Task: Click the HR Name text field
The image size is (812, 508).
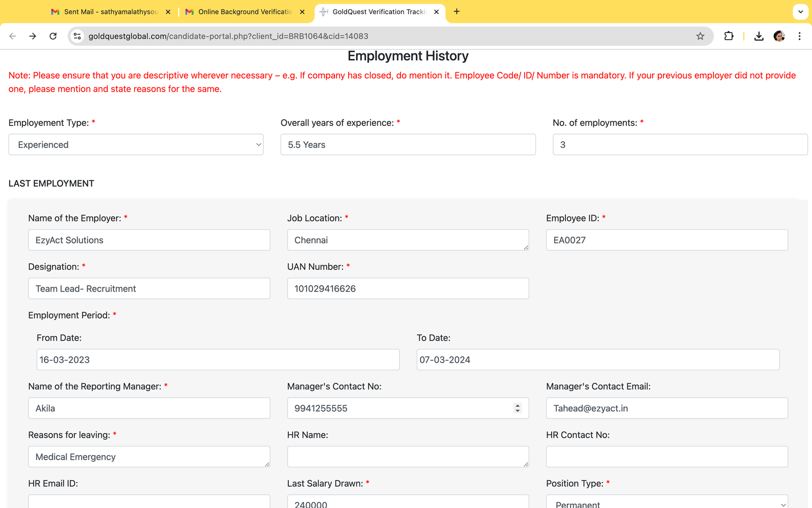Action: pos(408,457)
